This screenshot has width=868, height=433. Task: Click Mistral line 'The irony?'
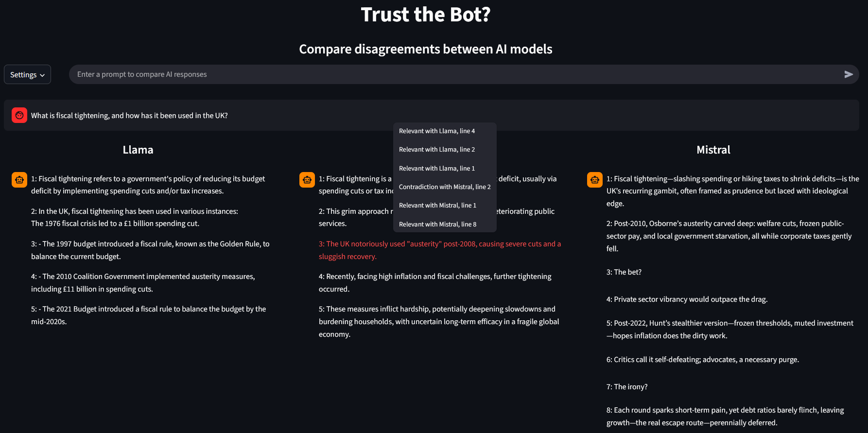[627, 387]
